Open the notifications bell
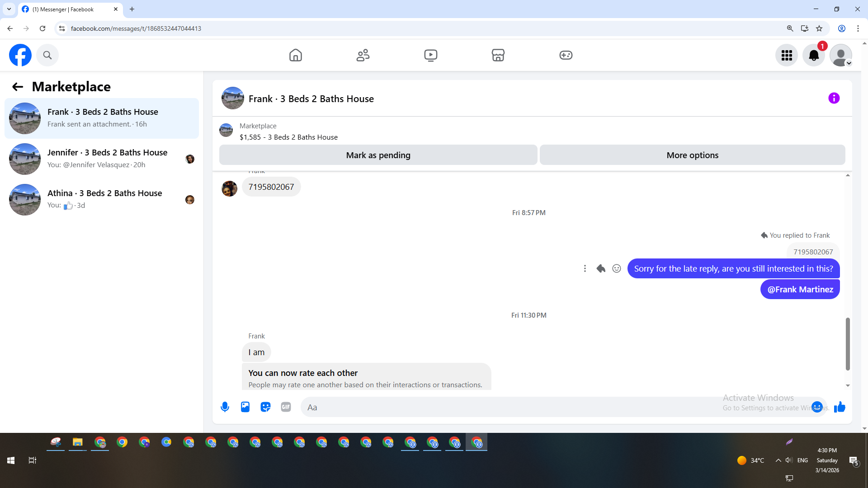The image size is (868, 488). (x=814, y=55)
